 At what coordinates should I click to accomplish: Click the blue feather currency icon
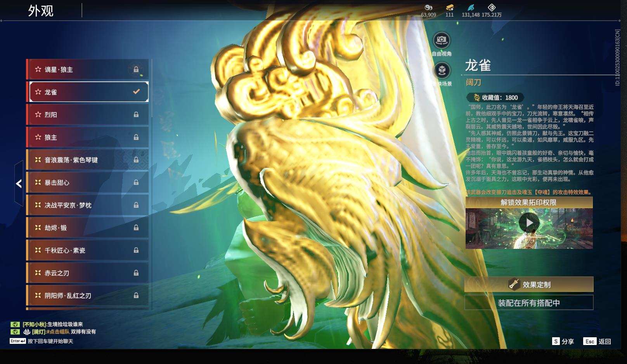pyautogui.click(x=471, y=7)
